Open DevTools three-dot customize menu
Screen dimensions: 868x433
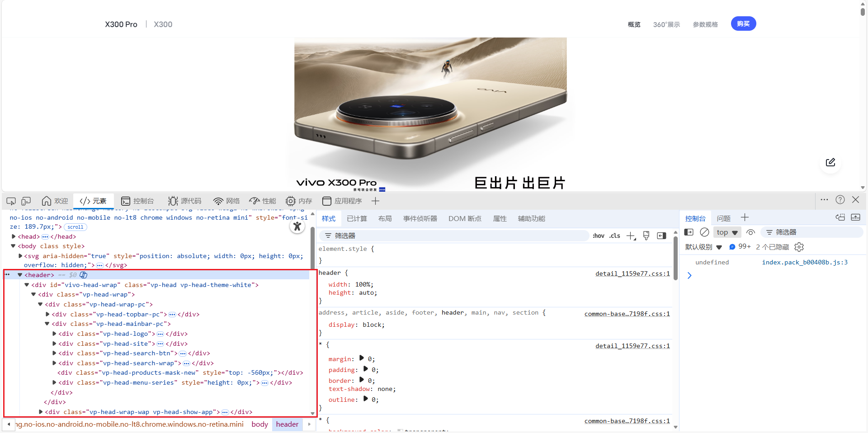point(824,200)
